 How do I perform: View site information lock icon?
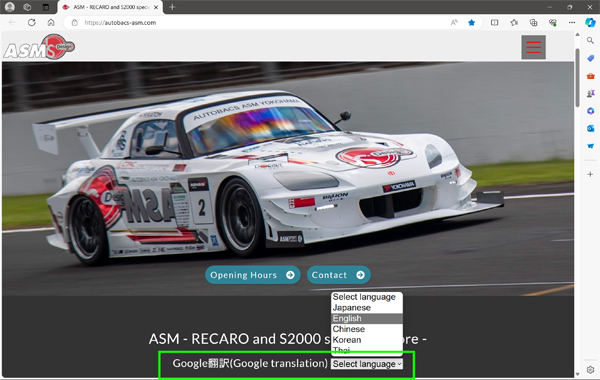(75, 23)
